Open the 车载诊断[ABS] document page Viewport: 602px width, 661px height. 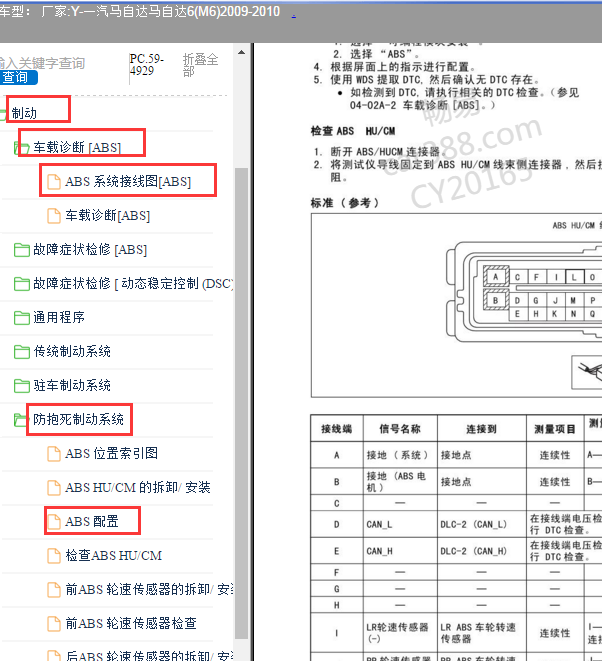point(108,215)
